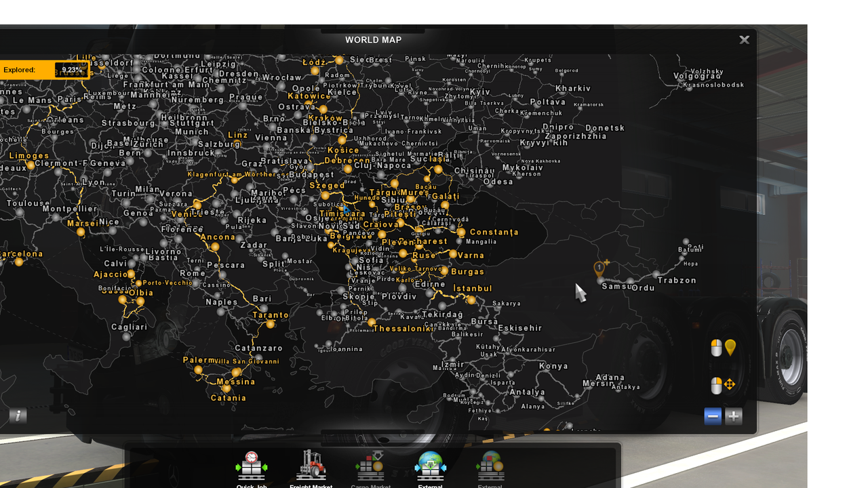
Task: Click the Antalya city label
Action: (x=527, y=392)
